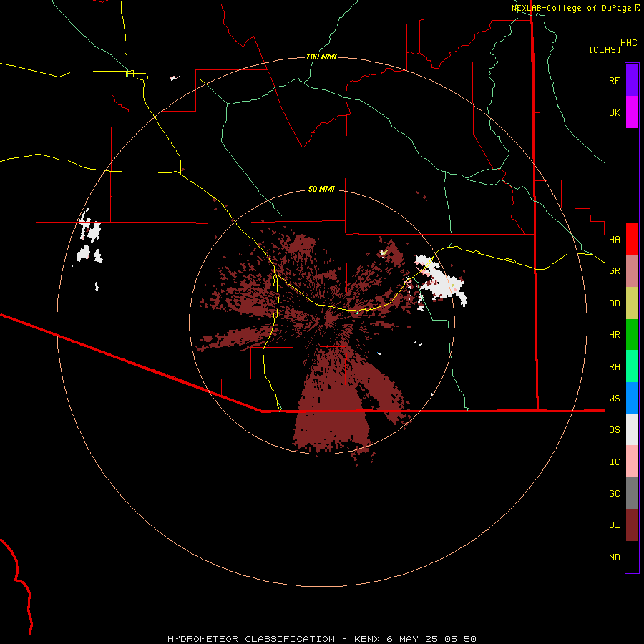Click the Hydrometeor Classification KEMX title text
Screen dimensions: 644x644
click(322, 639)
